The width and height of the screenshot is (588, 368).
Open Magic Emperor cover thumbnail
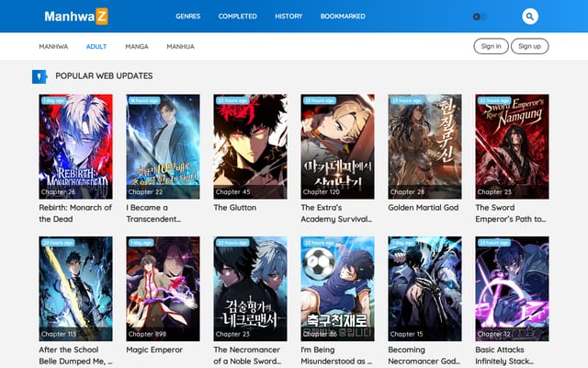point(164,288)
